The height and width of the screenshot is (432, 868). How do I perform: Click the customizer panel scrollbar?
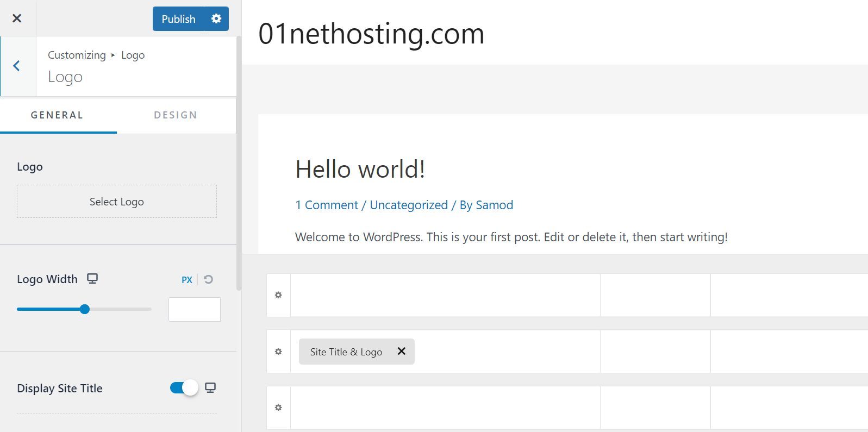(239, 163)
